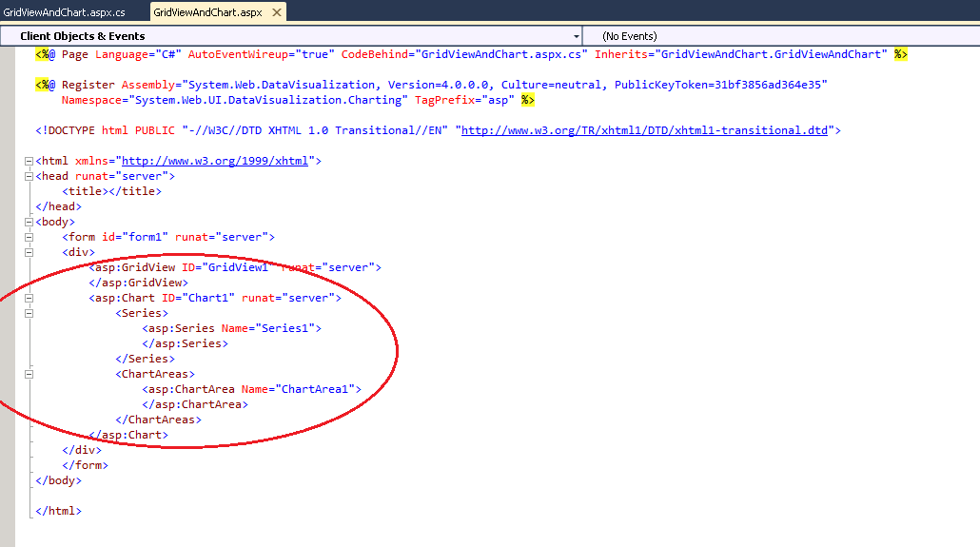Click the </asp:GridView> closing tag
The width and height of the screenshot is (980, 547).
click(138, 283)
